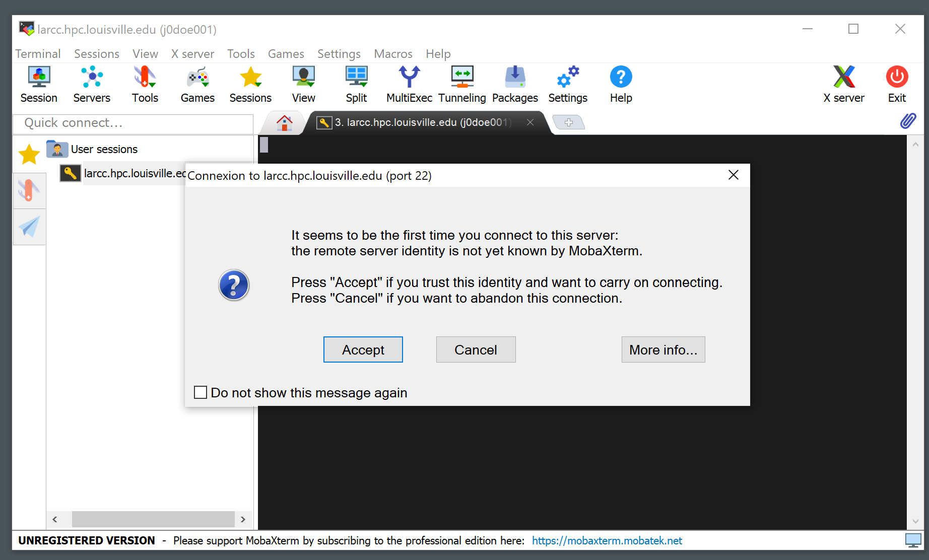Image resolution: width=929 pixels, height=560 pixels.
Task: Go to the Home tab icon
Action: pos(285,123)
